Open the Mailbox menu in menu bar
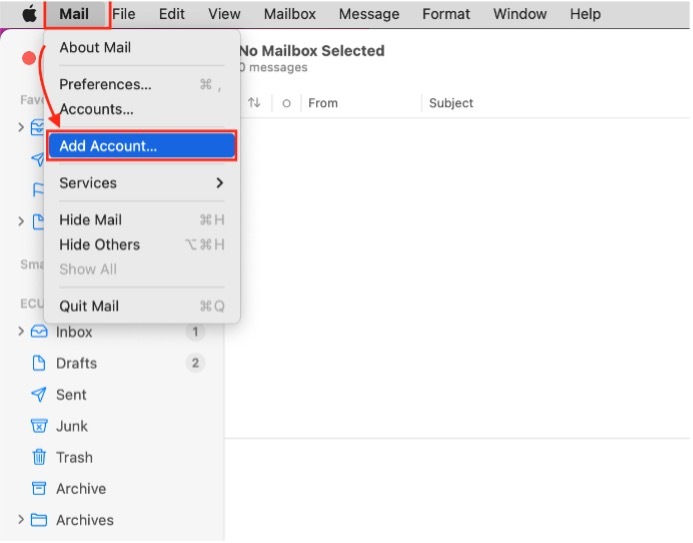The image size is (693, 543). tap(289, 14)
